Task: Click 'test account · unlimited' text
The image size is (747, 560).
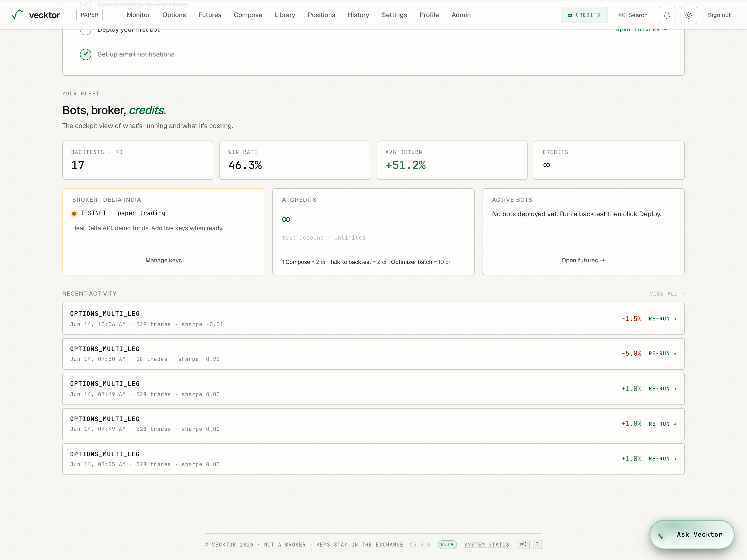Action: coord(323,238)
